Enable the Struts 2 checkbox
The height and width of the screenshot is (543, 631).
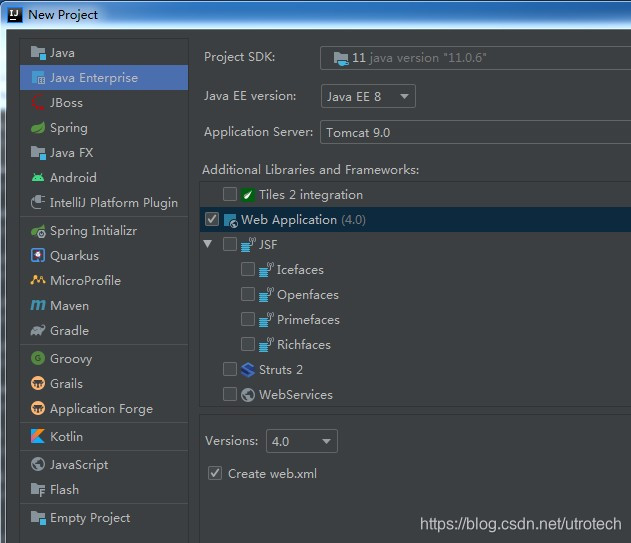(x=230, y=369)
